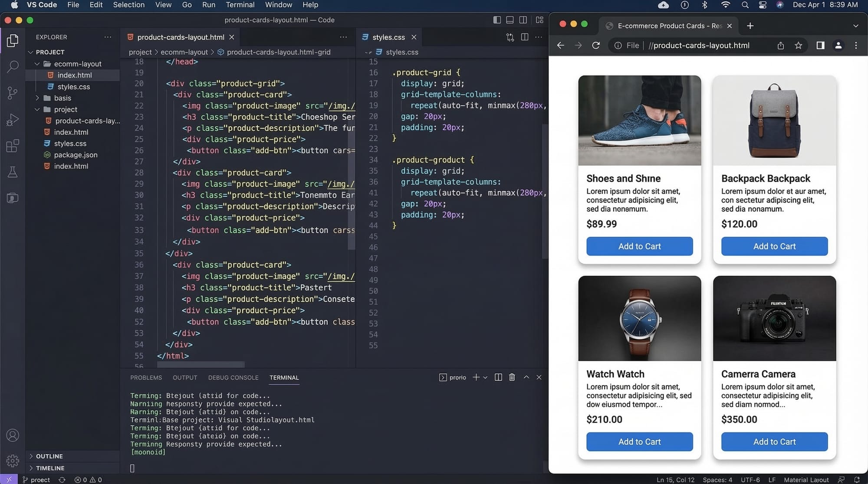Viewport: 868px width, 484px height.
Task: Open Run and Debug view
Action: click(x=13, y=119)
